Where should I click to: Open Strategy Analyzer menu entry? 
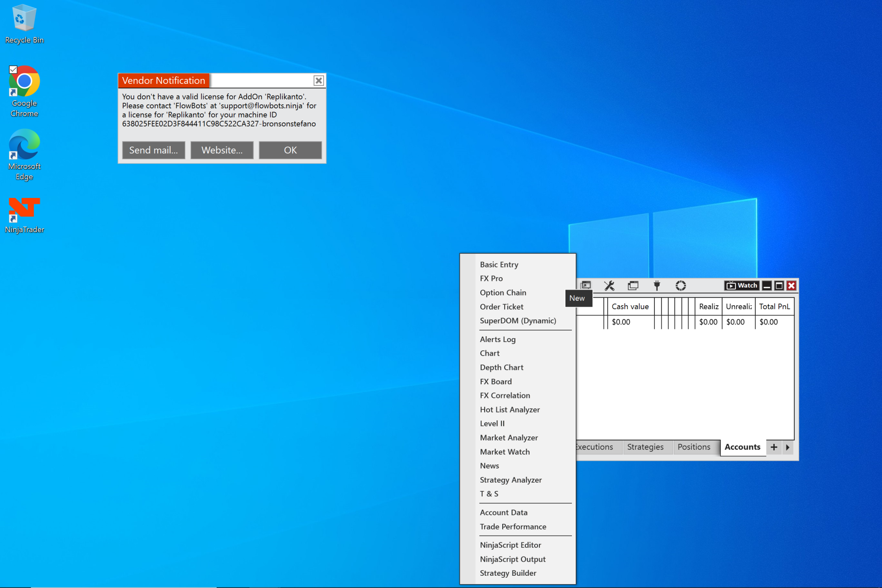point(511,480)
